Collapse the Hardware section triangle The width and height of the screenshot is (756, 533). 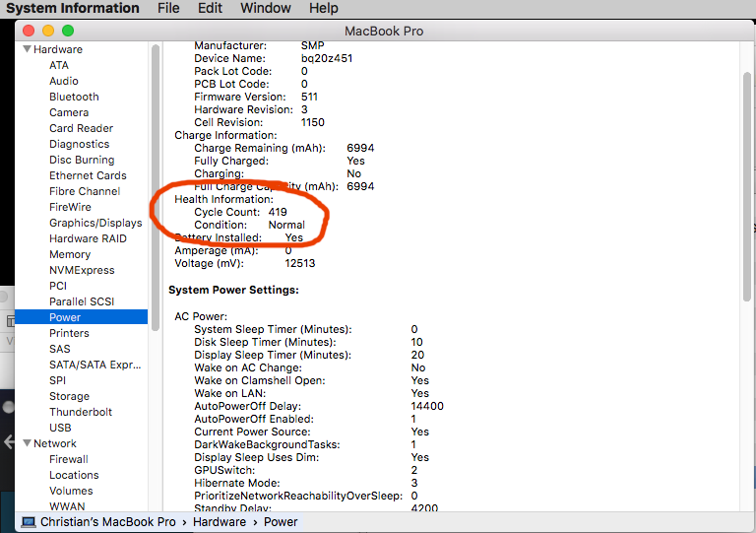[27, 49]
